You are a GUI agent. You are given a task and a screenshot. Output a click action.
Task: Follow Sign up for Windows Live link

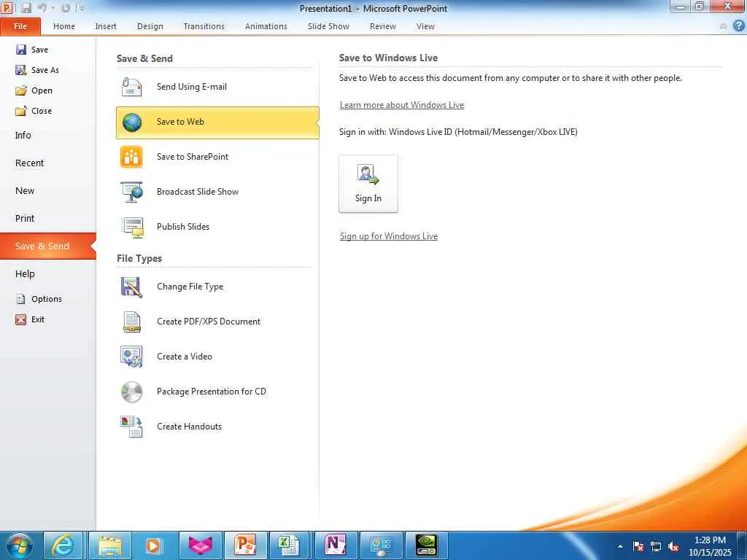(x=389, y=236)
